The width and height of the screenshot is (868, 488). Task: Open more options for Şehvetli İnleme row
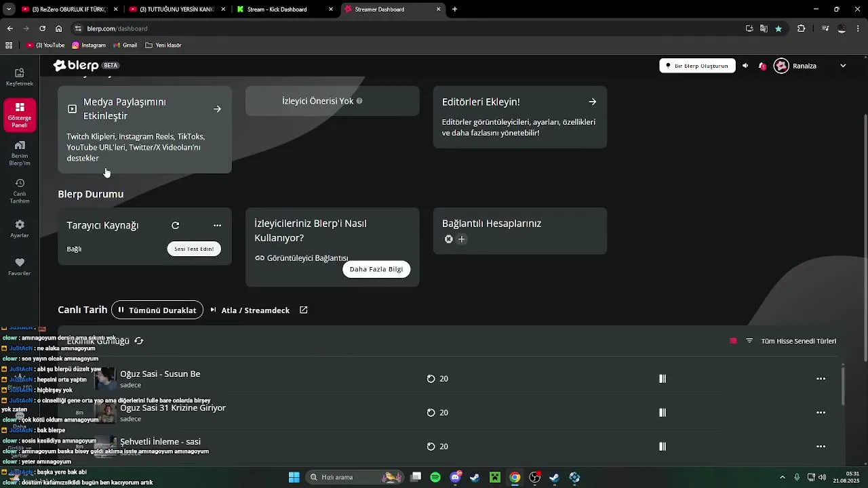tap(821, 447)
